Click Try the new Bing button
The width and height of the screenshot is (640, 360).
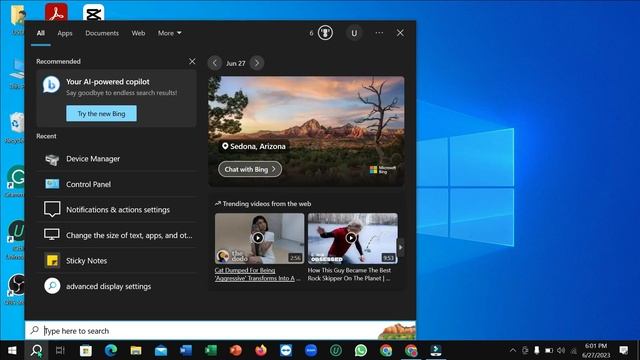click(x=102, y=113)
